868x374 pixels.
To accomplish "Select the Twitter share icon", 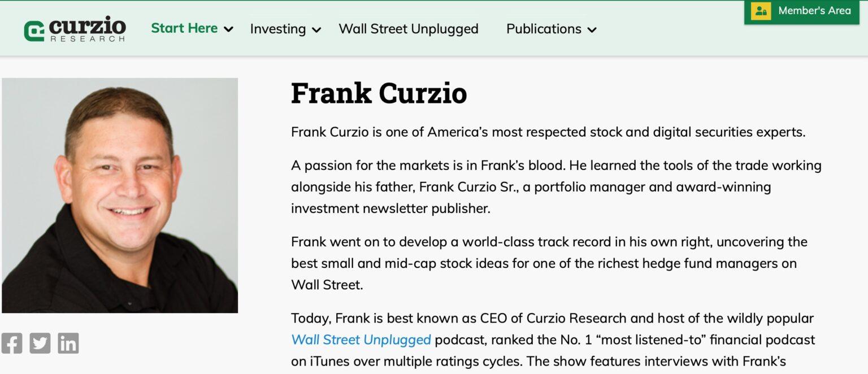I will pyautogui.click(x=40, y=342).
